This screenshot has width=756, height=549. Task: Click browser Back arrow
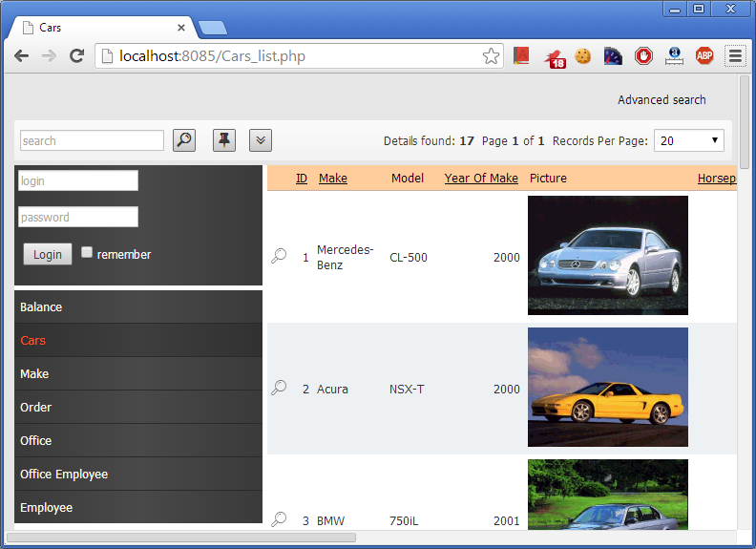(21, 56)
